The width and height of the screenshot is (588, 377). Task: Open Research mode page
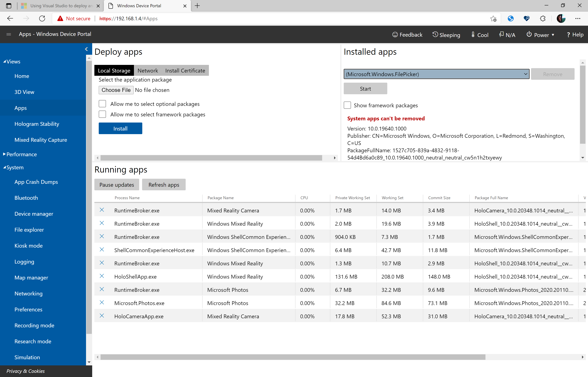click(33, 341)
